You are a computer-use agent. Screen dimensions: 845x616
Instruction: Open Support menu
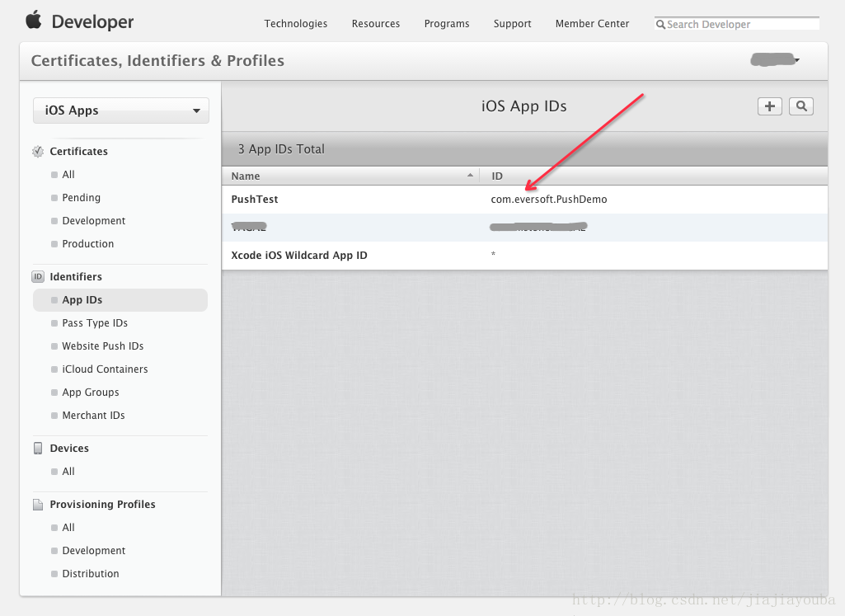[513, 24]
